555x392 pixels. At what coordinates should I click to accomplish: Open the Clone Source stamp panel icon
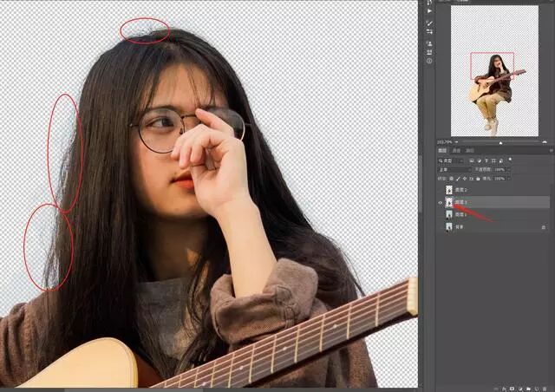[x=429, y=44]
